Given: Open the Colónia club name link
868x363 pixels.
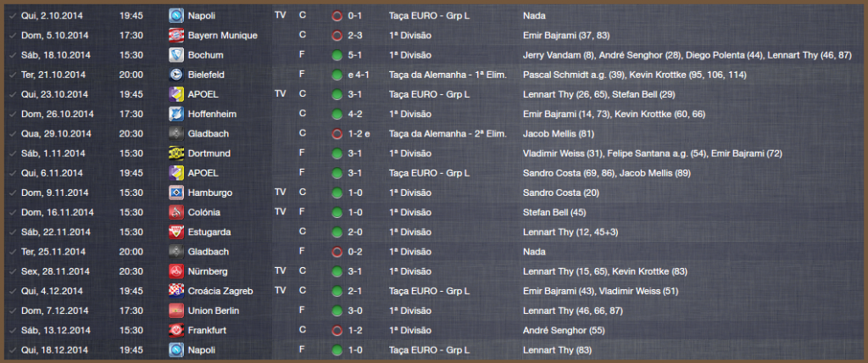Looking at the screenshot, I should coord(205,212).
